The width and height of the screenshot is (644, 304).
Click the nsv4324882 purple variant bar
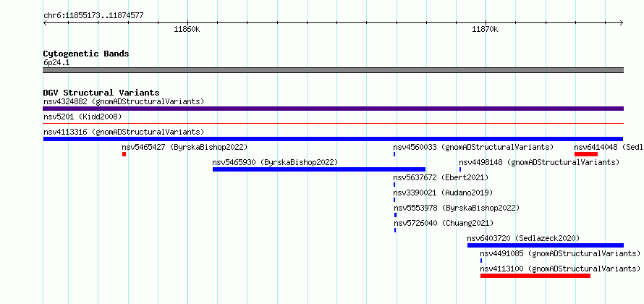333,109
